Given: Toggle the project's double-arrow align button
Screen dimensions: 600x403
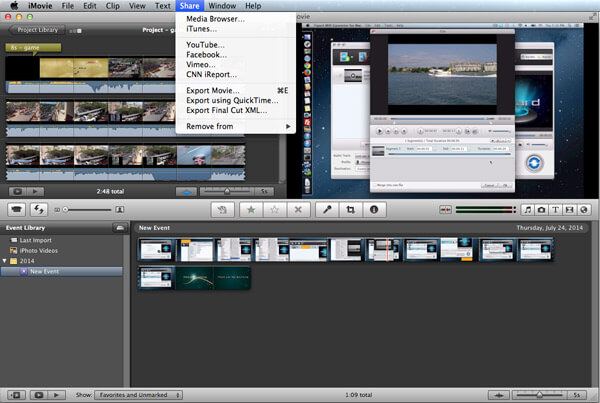Looking at the screenshot, I should pyautogui.click(x=186, y=191).
